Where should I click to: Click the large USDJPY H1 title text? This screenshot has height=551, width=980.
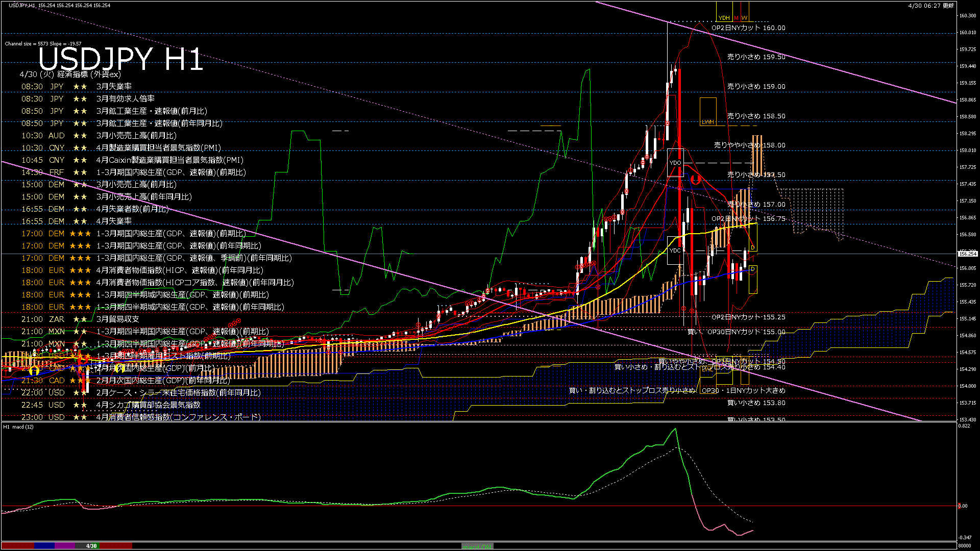click(x=120, y=59)
